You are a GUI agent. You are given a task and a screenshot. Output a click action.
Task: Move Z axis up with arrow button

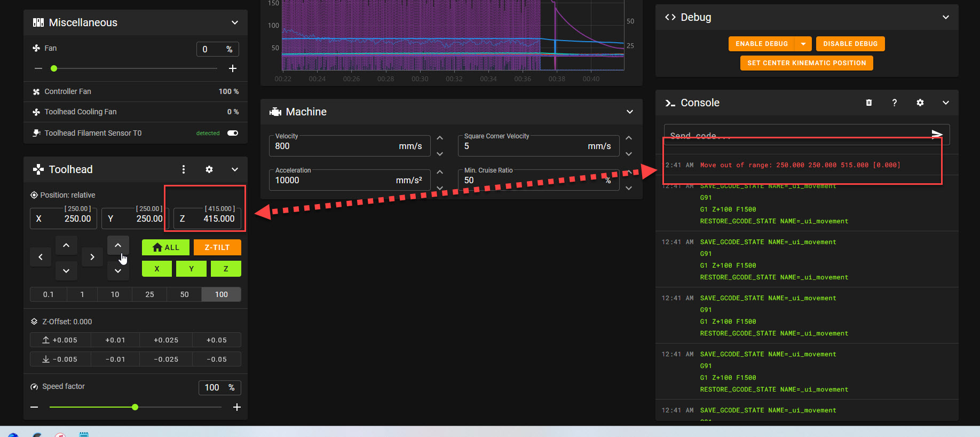point(118,245)
